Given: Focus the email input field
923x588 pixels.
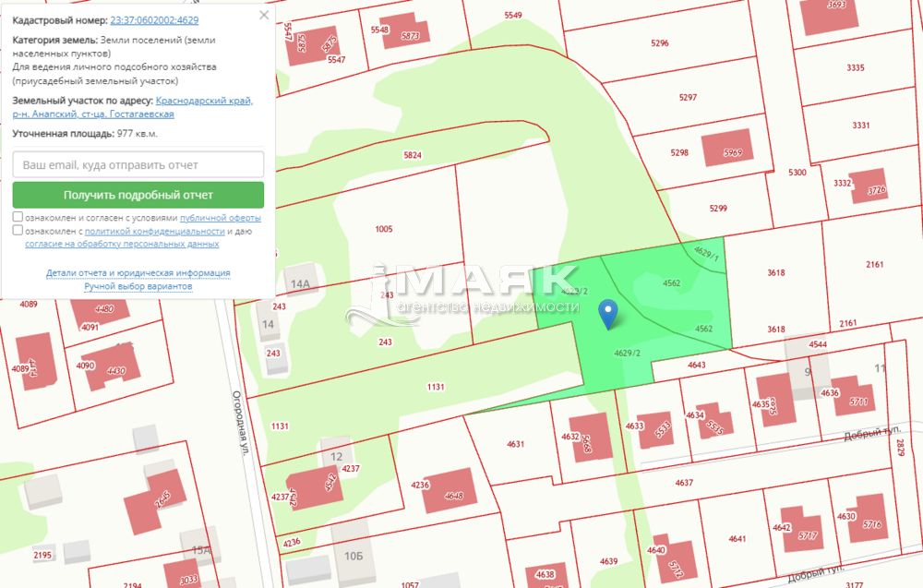Looking at the screenshot, I should pyautogui.click(x=138, y=164).
